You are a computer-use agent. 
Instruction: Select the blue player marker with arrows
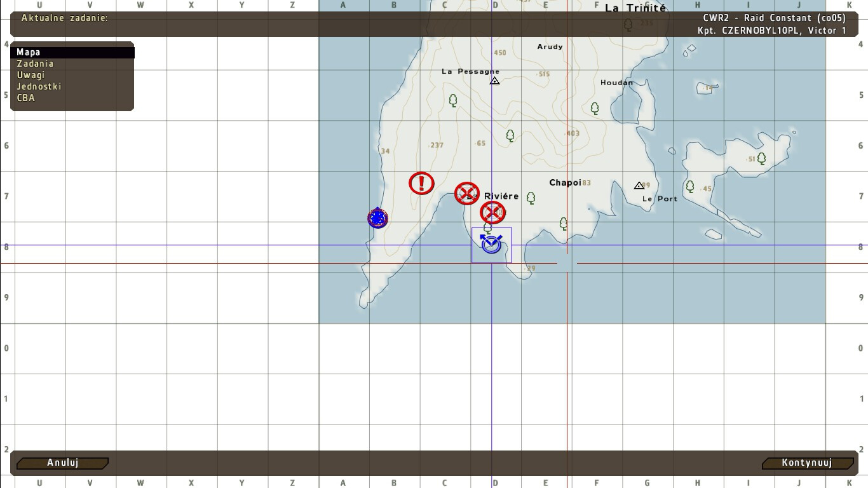(x=491, y=243)
